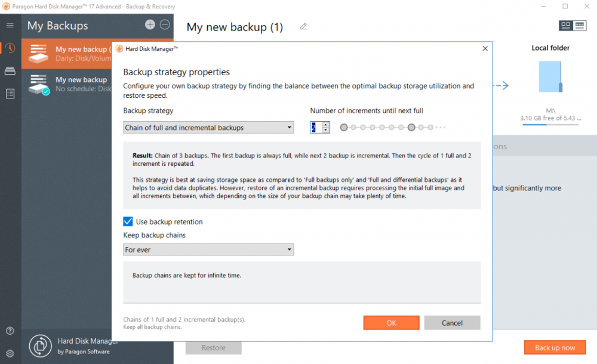Open the disks view from the sidebar
Screen dimensions: 597x364
[10, 70]
